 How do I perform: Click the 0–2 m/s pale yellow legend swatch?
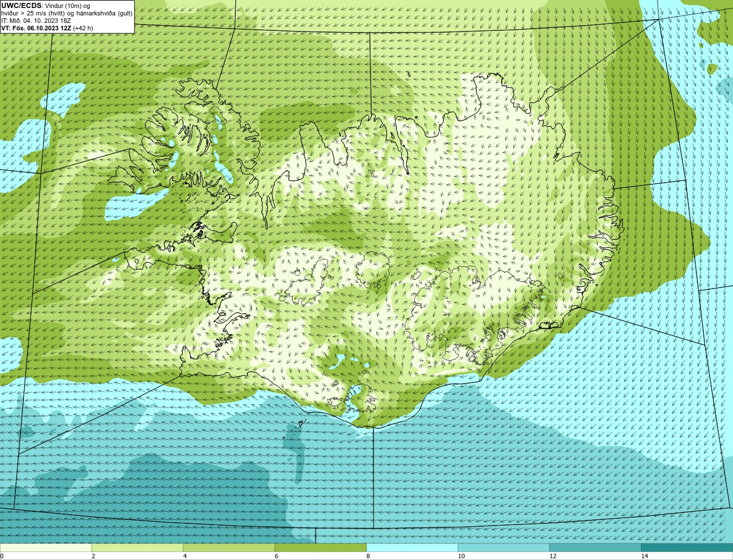(46, 547)
